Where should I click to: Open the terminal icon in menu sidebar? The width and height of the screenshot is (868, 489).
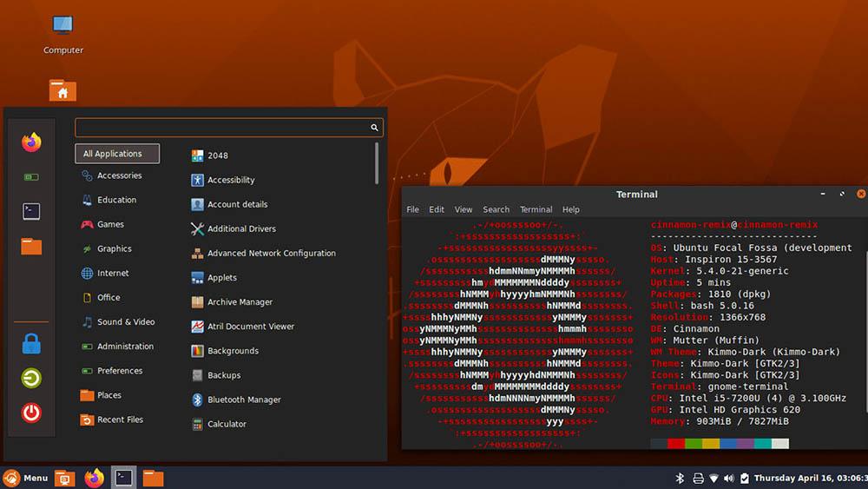coord(31,211)
